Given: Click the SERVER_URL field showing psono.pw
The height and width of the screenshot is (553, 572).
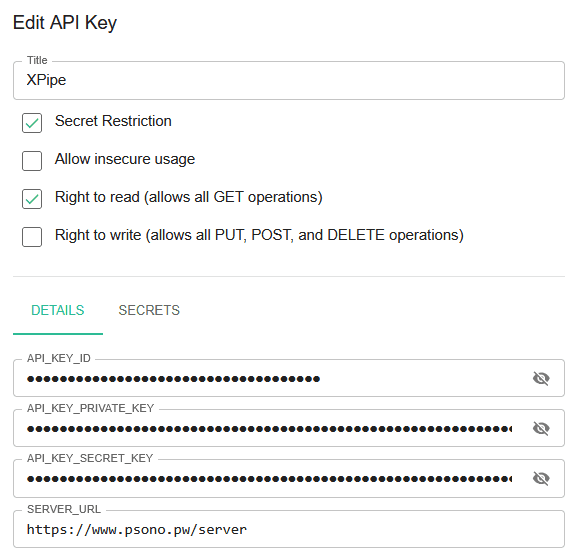Looking at the screenshot, I should coord(289,529).
